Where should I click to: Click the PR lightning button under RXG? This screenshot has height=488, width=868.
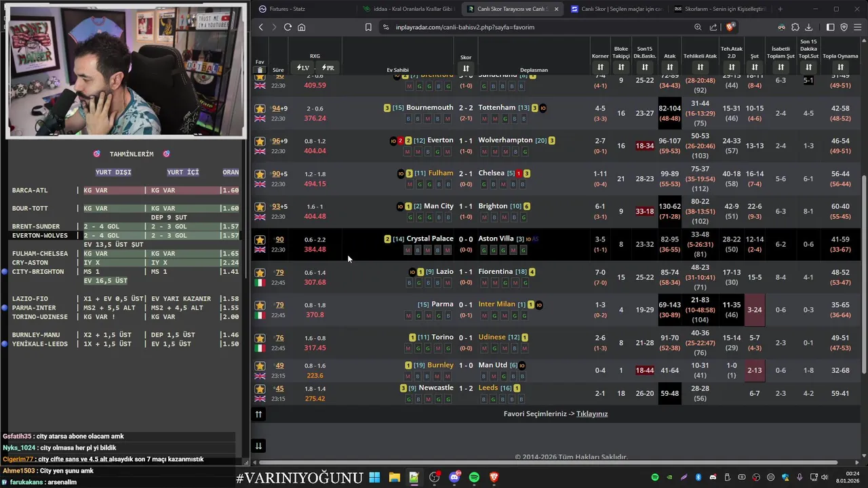[328, 68]
